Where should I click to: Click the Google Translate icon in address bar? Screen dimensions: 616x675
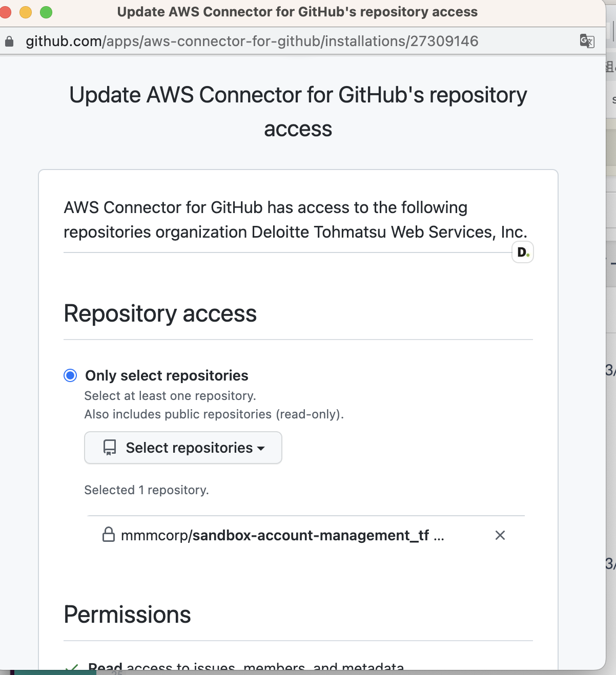(x=587, y=41)
